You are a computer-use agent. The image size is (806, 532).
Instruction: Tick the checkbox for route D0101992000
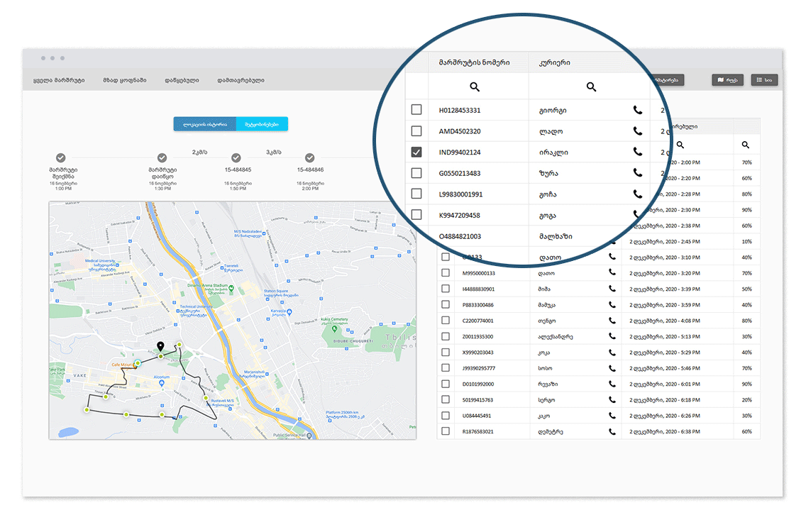point(446,384)
